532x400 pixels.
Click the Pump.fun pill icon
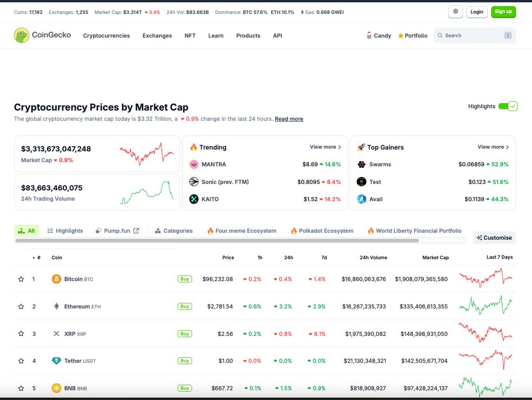pos(99,231)
